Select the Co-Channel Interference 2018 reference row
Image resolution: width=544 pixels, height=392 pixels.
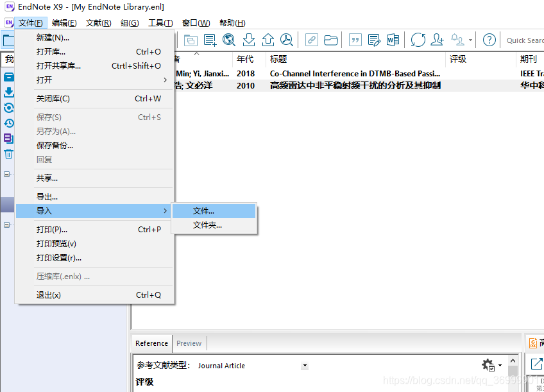click(359, 74)
